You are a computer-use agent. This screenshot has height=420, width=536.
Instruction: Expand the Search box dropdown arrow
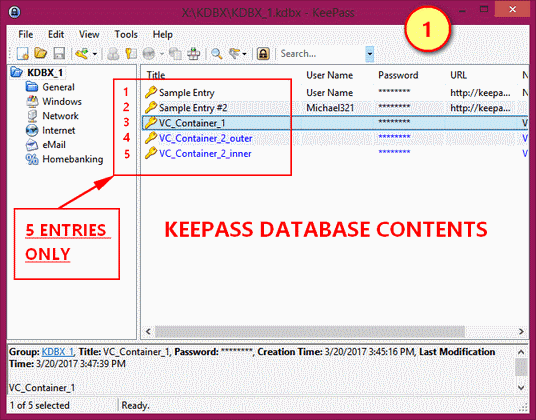pyautogui.click(x=369, y=54)
